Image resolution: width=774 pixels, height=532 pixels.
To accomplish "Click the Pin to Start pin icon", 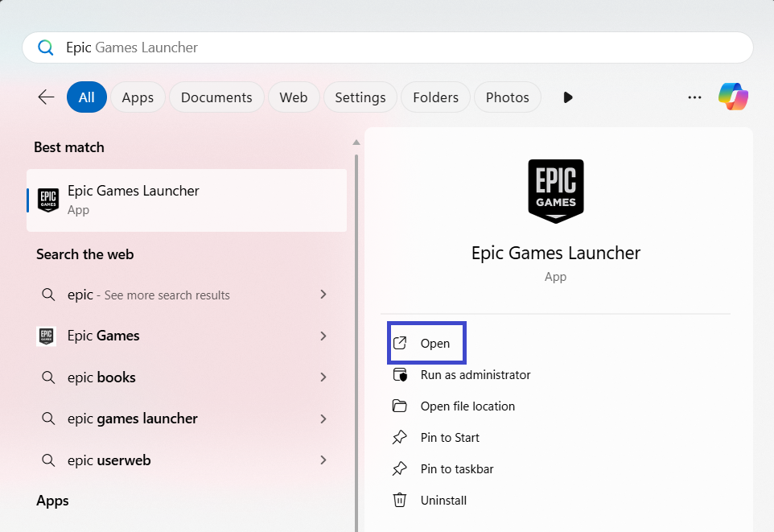I will coord(400,437).
